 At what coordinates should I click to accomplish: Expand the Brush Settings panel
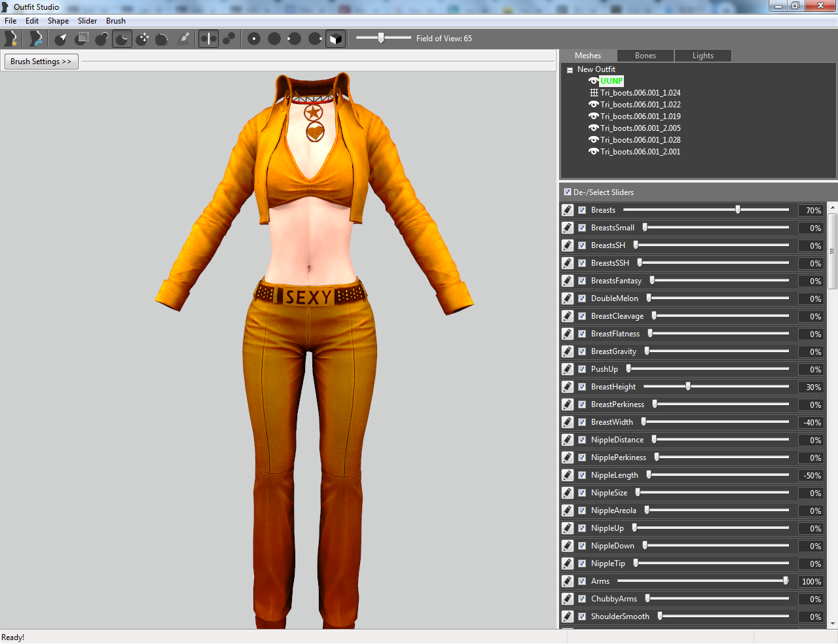(41, 62)
